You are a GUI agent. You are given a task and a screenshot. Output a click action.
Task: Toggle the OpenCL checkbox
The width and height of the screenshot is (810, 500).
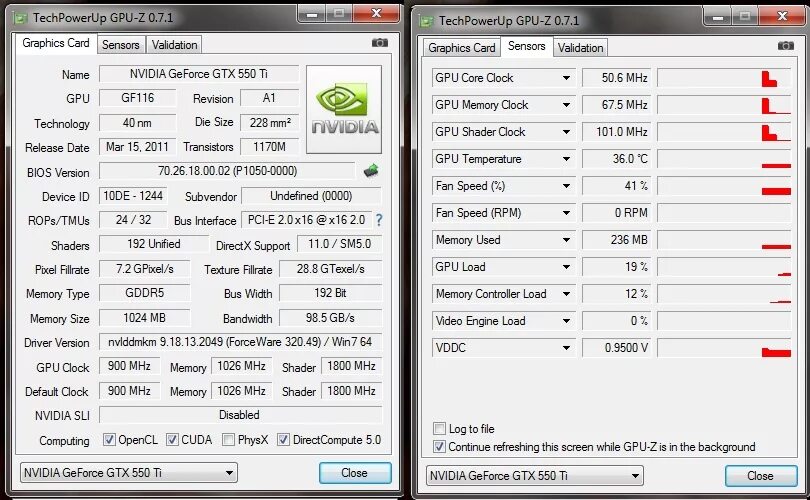tap(109, 440)
